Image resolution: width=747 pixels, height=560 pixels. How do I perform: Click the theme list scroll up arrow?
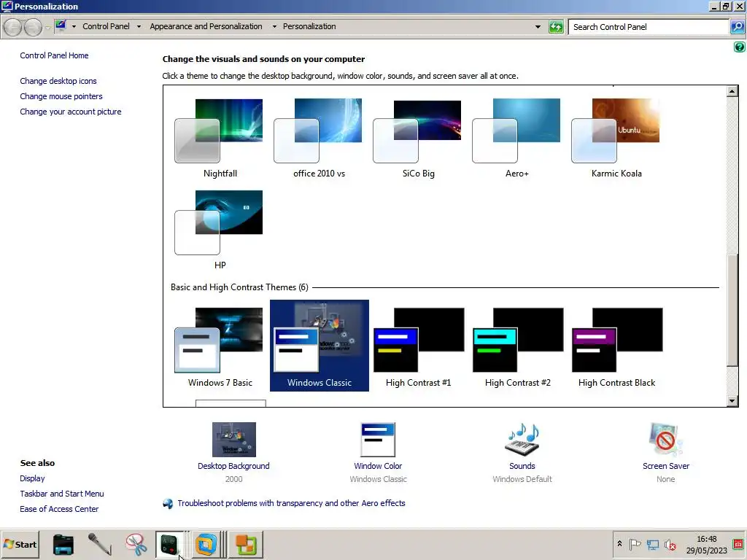point(732,91)
